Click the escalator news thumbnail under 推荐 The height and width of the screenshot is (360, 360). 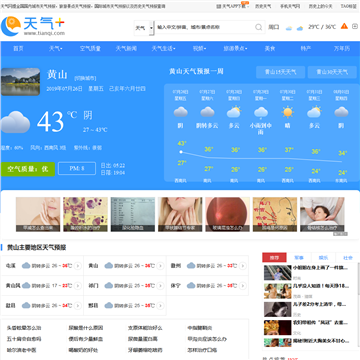(278, 272)
